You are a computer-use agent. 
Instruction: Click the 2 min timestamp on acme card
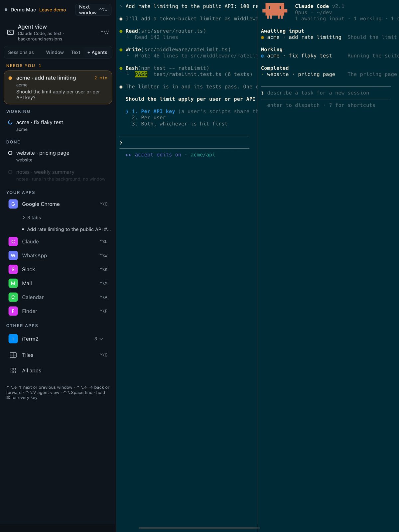[101, 78]
